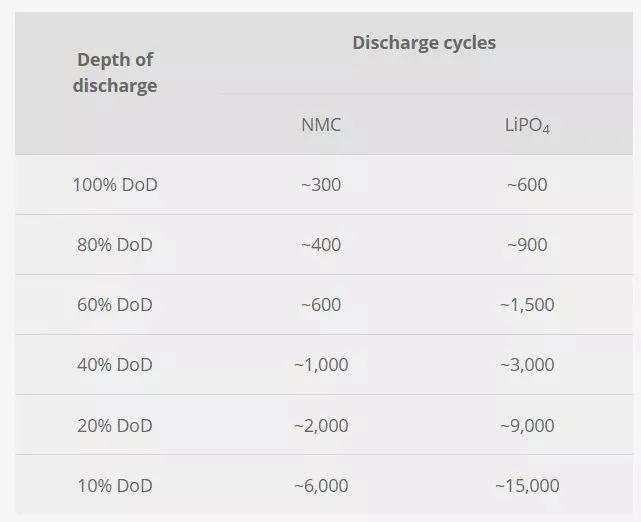Select NMC value ~1,000 at 40% DoD
This screenshot has width=641, height=522.
[321, 365]
